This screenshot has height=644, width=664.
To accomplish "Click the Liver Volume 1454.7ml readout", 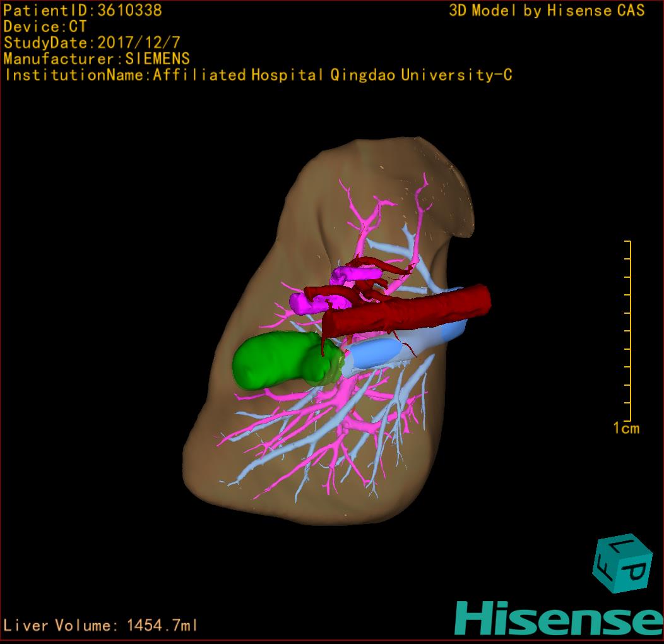I will point(101,626).
